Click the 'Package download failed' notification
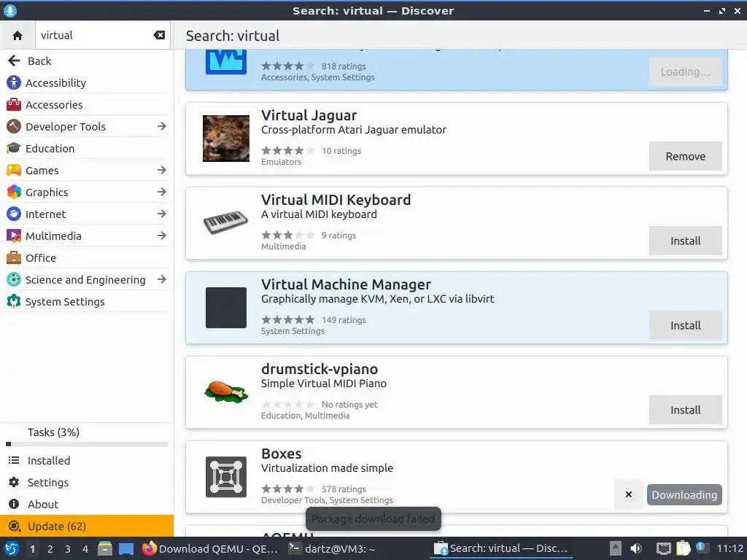Image resolution: width=747 pixels, height=560 pixels. (373, 519)
